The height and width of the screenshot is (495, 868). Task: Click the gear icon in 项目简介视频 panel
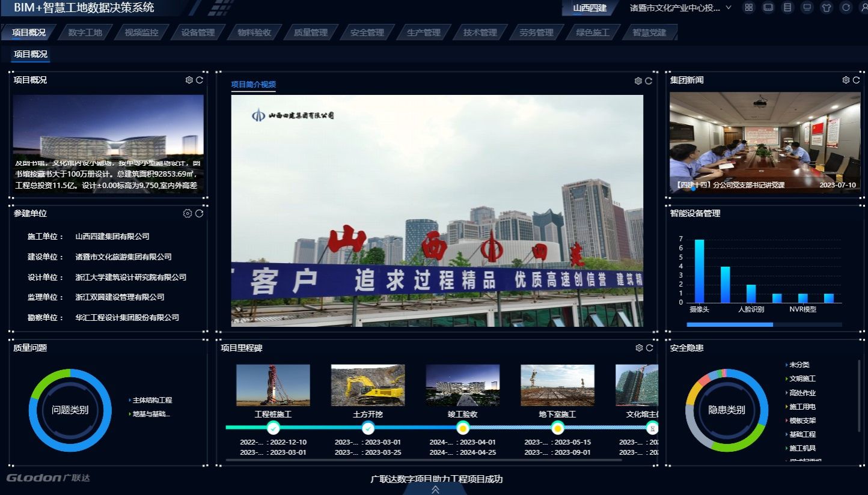pos(638,81)
